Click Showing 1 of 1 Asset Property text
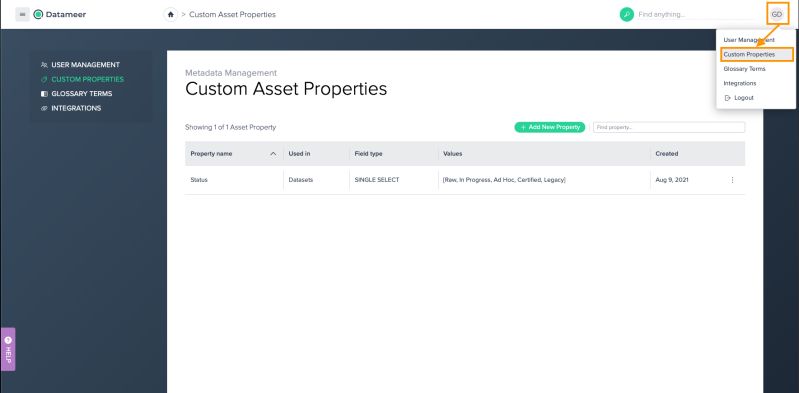799x393 pixels. 230,127
